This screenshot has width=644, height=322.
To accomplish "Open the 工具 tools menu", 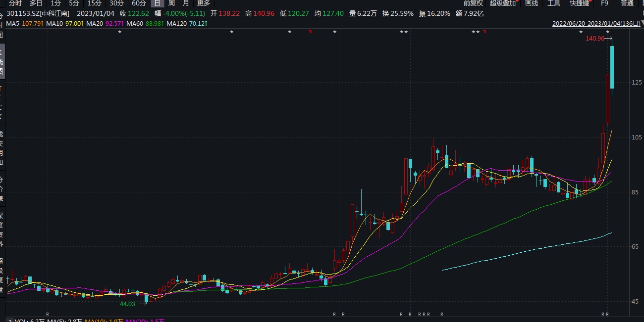I will 554,3.
